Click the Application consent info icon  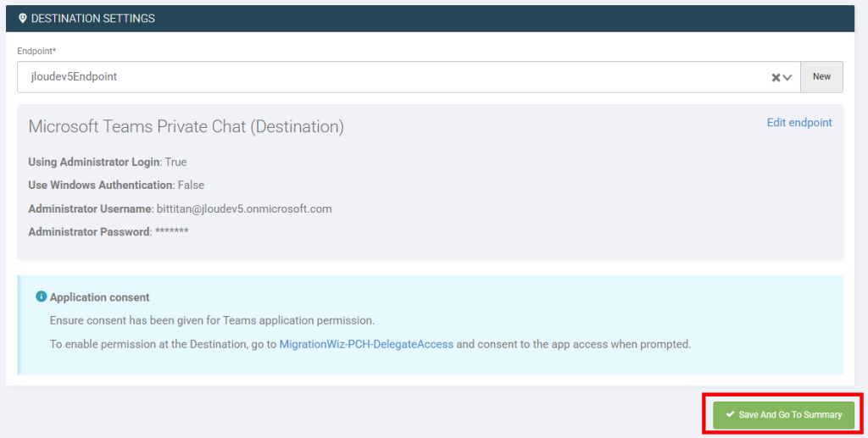pyautogui.click(x=41, y=297)
